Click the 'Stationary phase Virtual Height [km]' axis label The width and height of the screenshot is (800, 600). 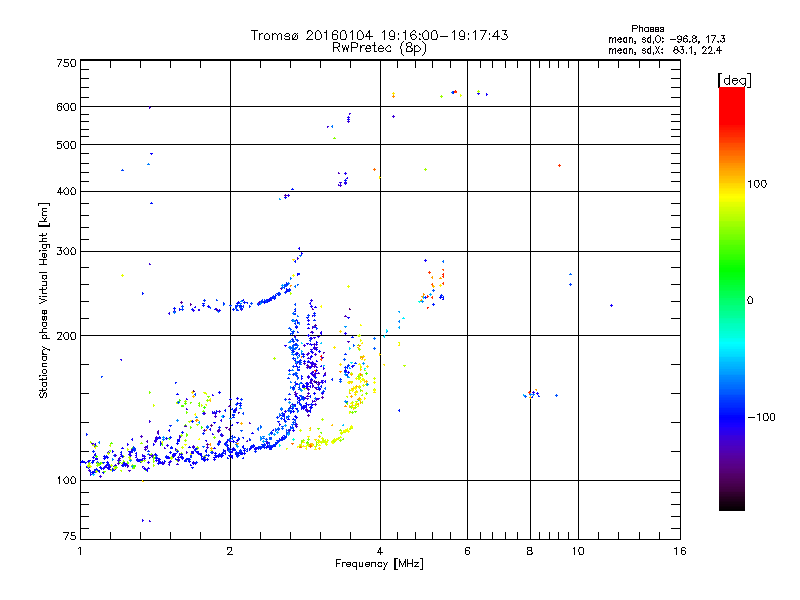(x=44, y=300)
